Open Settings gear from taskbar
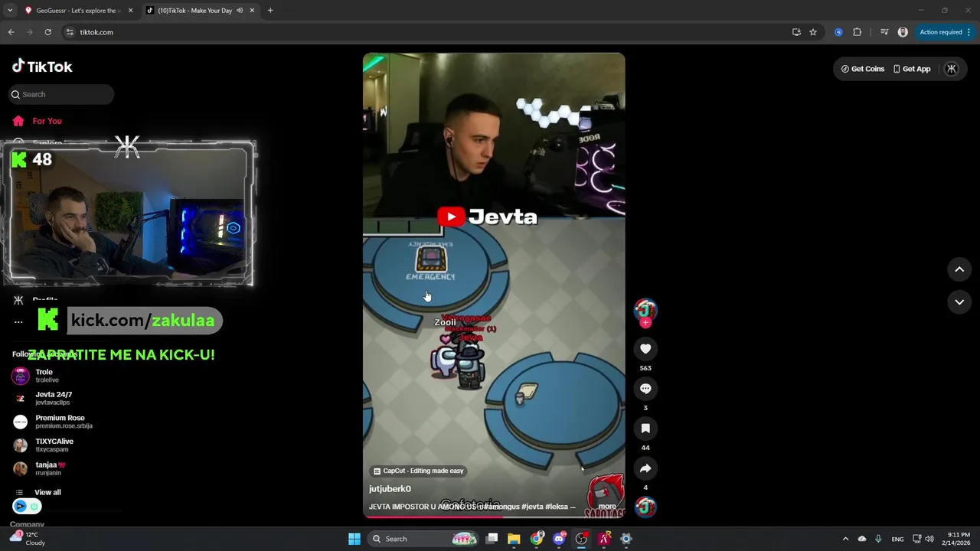980x551 pixels. point(626,539)
